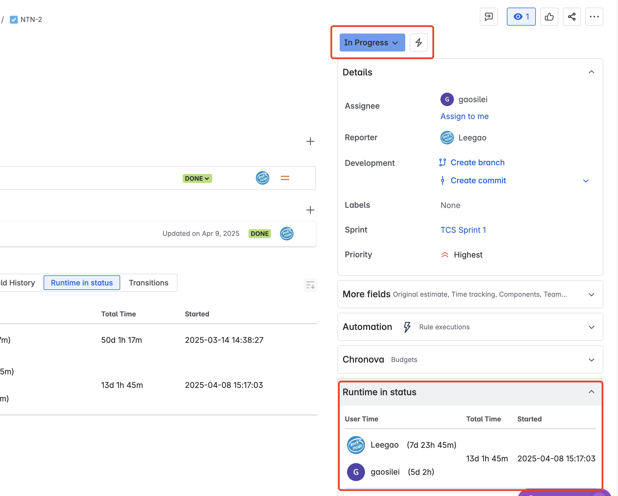Viewport: 618px width, 496px height.
Task: Open the share issue icon
Action: (572, 17)
